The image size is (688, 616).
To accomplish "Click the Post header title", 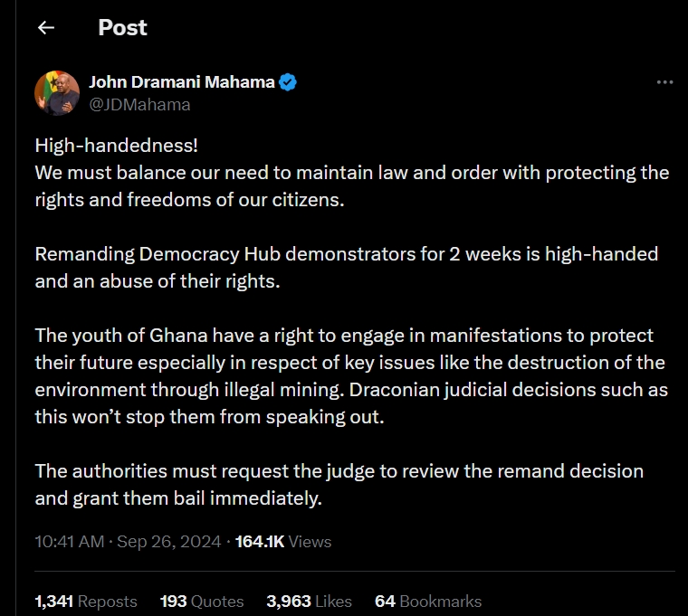I will (x=122, y=28).
